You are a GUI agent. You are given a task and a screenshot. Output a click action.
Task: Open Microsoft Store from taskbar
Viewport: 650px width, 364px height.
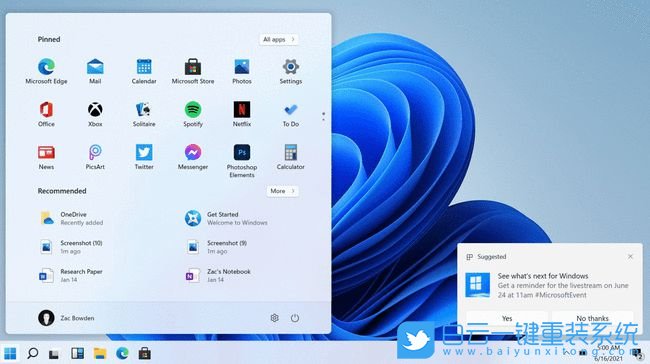[x=144, y=353]
